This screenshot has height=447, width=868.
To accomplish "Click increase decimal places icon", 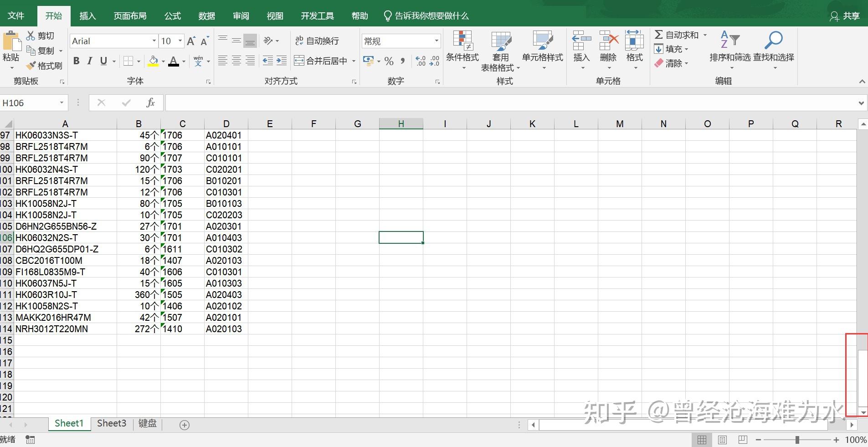I will [421, 61].
